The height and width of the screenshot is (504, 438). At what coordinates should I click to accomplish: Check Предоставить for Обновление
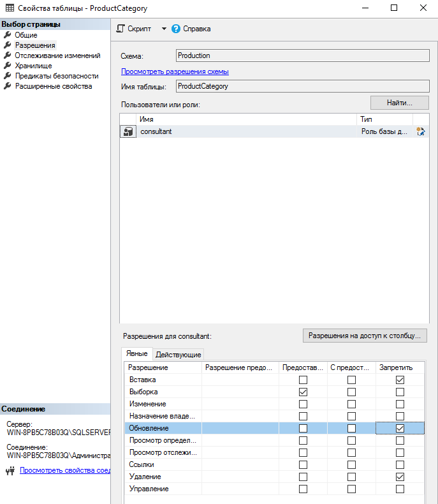[x=303, y=429]
